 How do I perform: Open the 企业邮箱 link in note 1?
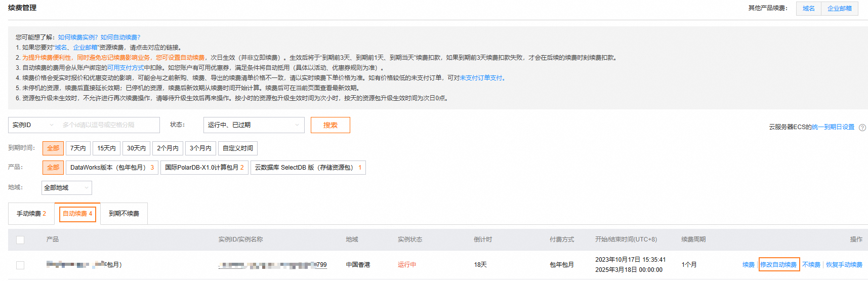pos(85,48)
